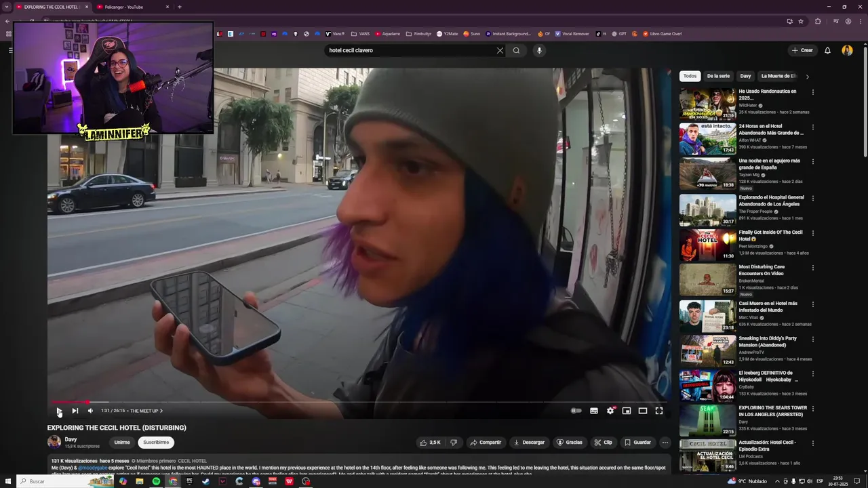Open the @moodygabe mention link

93,468
